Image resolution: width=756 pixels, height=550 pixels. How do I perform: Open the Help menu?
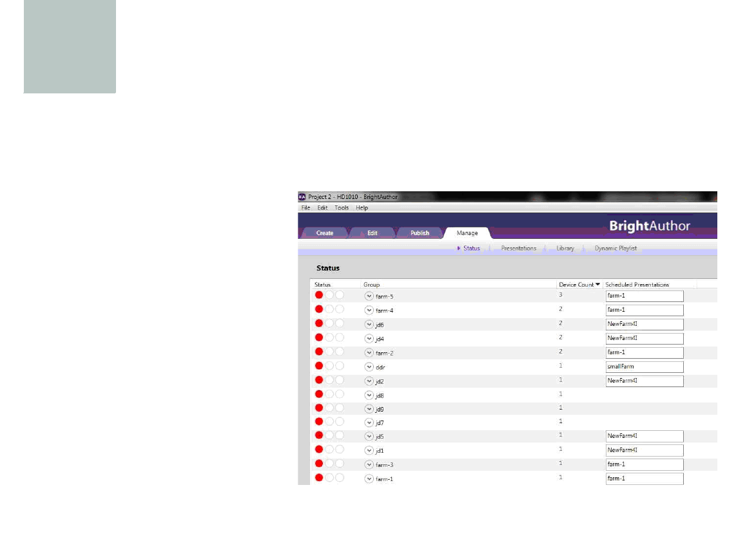(362, 208)
